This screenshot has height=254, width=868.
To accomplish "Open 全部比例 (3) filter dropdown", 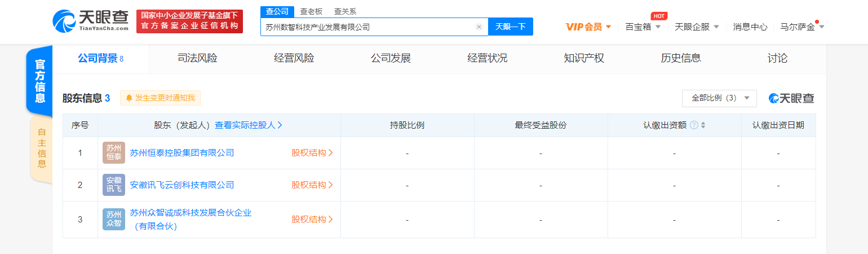I will pos(719,98).
